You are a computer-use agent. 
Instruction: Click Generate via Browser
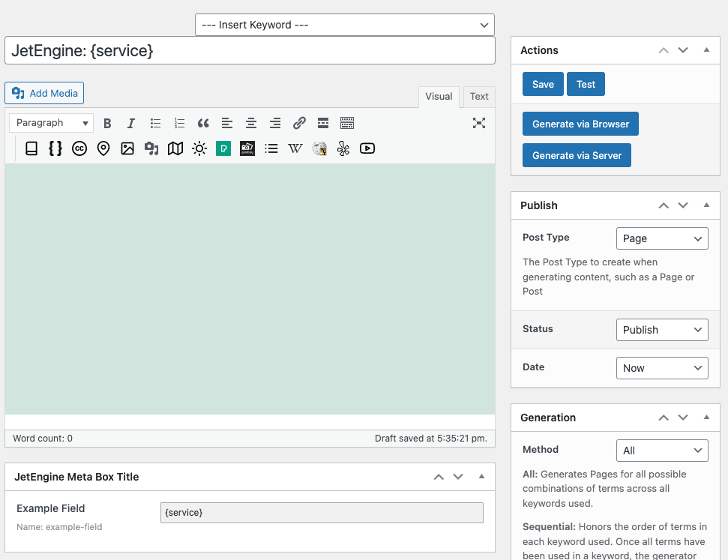click(x=580, y=124)
